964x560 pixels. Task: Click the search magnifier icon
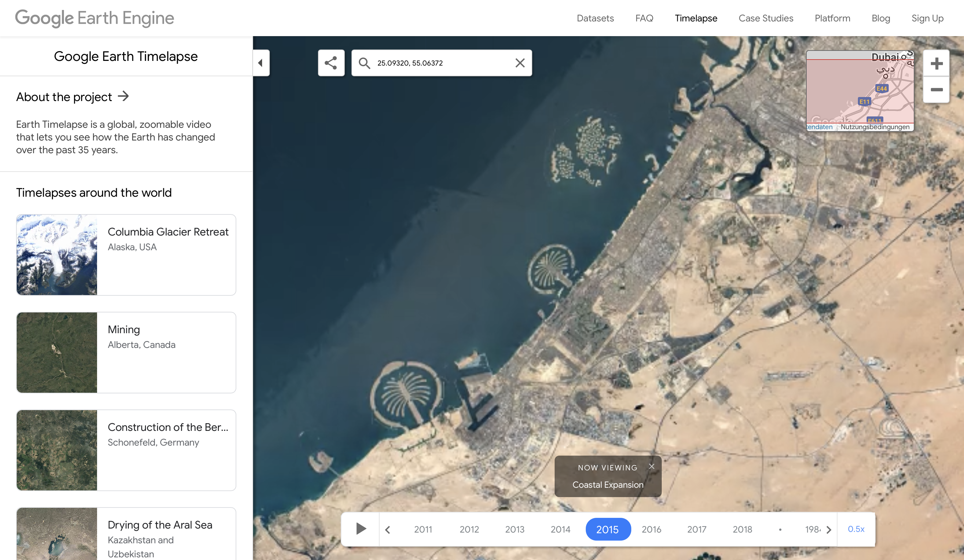(364, 63)
